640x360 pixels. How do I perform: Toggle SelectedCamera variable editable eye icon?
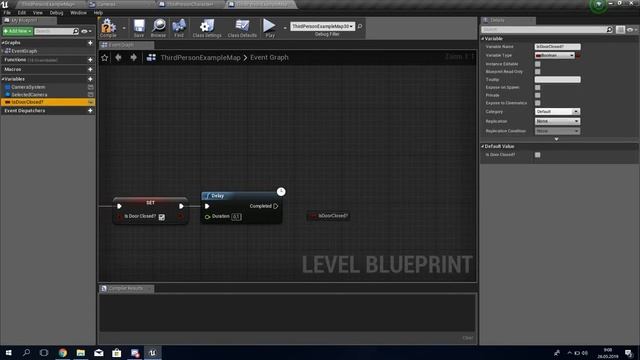tap(91, 95)
